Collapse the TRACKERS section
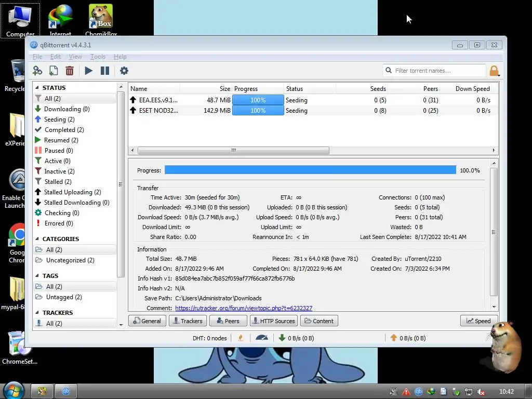532x399 pixels. tap(37, 312)
